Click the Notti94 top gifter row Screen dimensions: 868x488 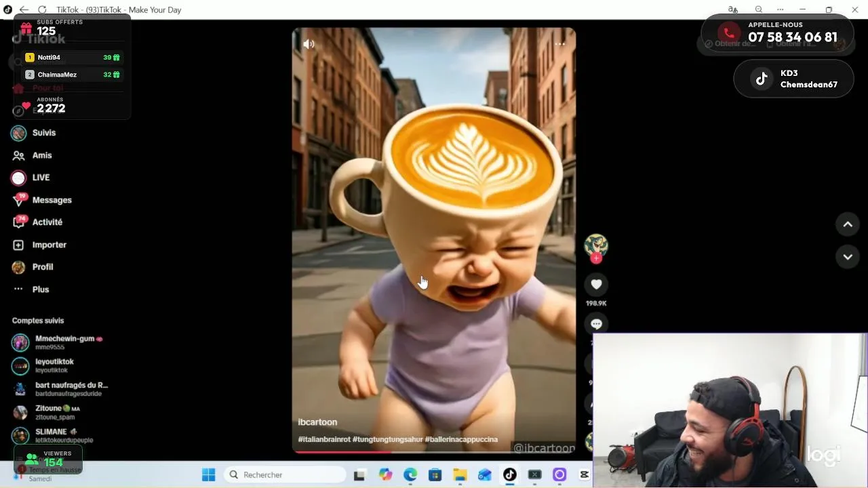point(73,58)
